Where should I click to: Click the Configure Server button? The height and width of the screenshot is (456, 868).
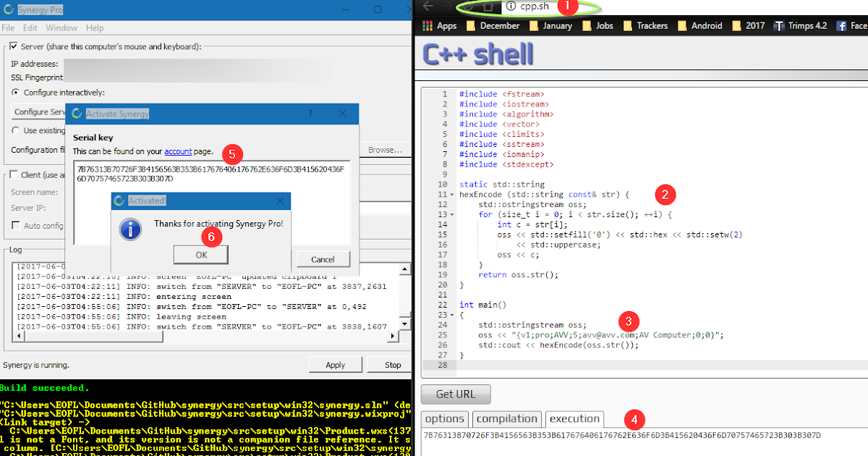(40, 112)
